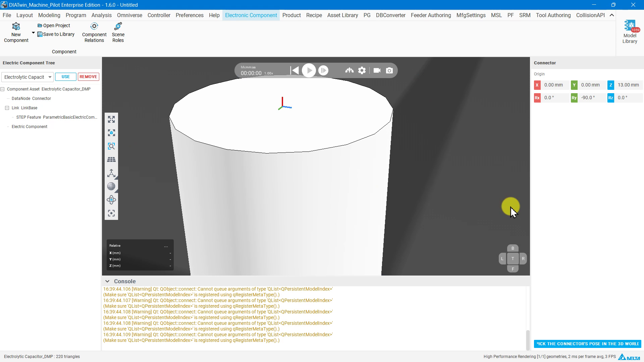Open the Component Relations tool
This screenshot has width=644, height=362.
(94, 33)
